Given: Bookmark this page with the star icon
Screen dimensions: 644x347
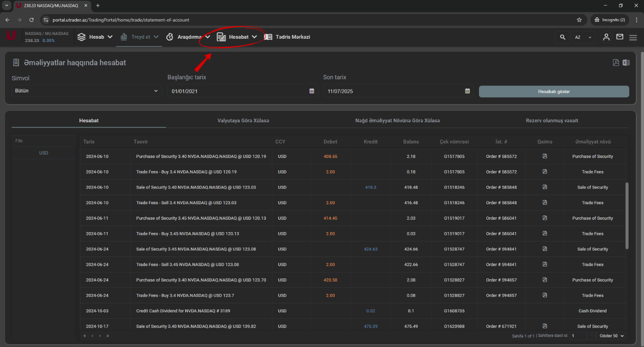Looking at the screenshot, I should pyautogui.click(x=579, y=20).
